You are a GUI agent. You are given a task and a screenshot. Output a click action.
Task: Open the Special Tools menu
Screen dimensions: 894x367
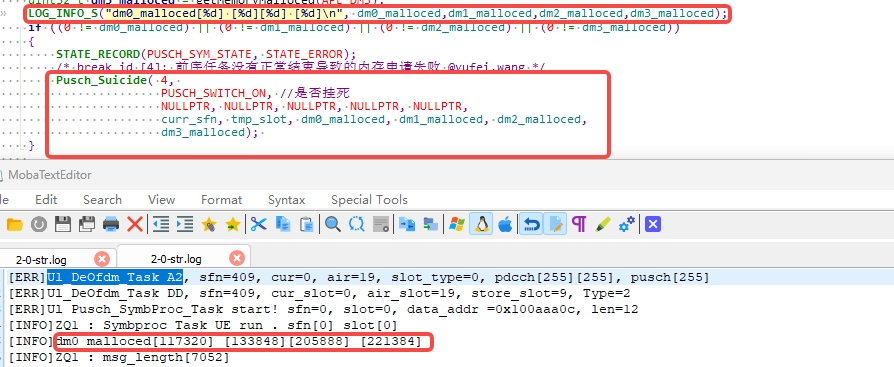369,200
